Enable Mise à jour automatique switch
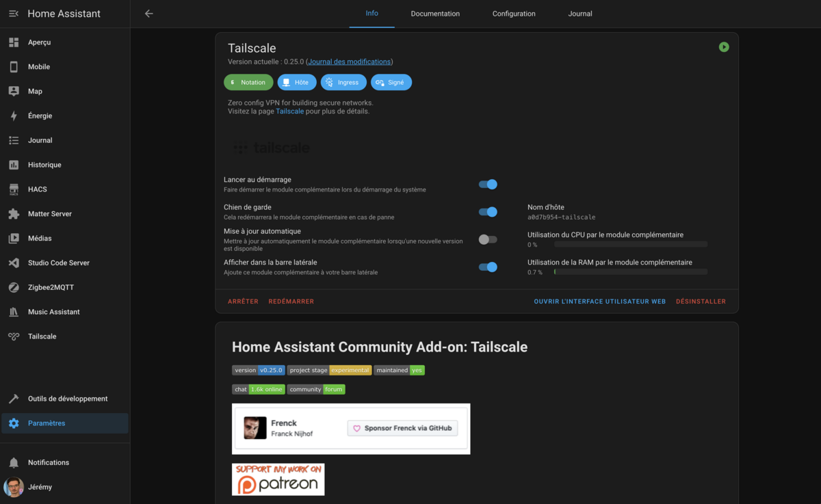Image resolution: width=821 pixels, height=504 pixels. (488, 239)
